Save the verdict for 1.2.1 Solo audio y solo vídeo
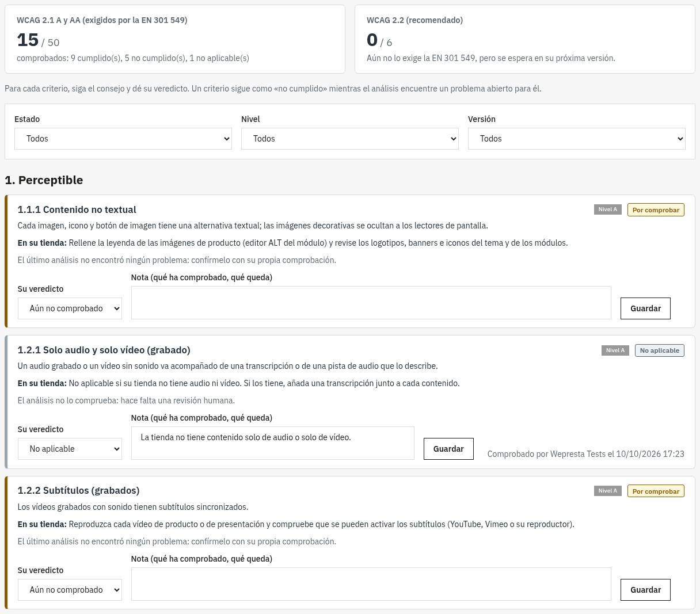The image size is (700, 614). 448,449
